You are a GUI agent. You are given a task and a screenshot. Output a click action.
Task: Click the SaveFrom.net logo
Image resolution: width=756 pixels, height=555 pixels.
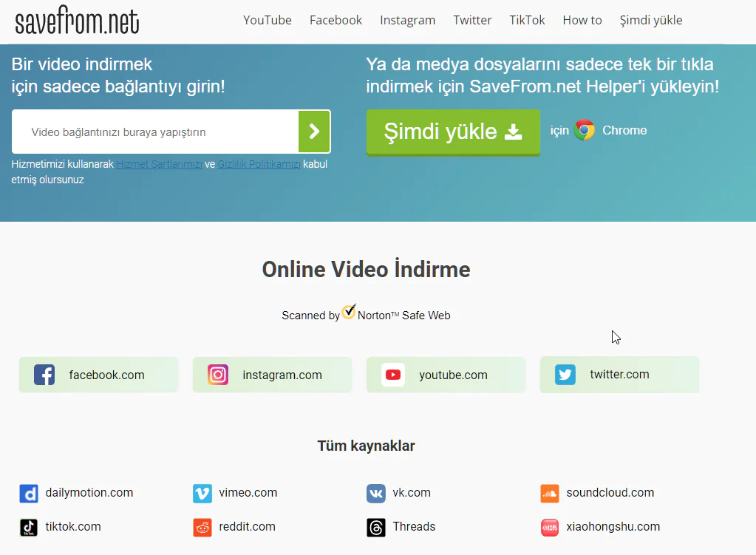77,21
